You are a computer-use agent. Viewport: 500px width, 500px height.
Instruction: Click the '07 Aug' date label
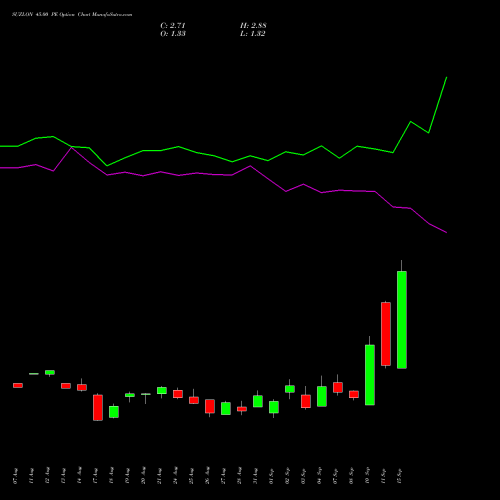tap(15, 476)
